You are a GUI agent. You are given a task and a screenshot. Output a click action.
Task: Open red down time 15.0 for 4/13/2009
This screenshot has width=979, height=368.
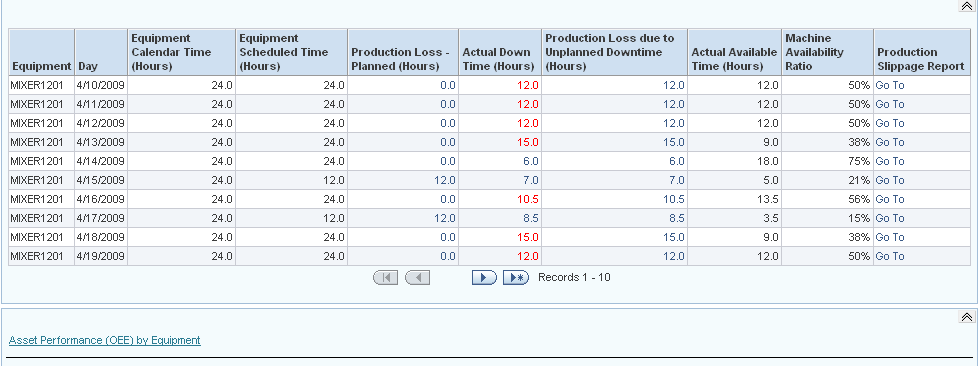(528, 142)
